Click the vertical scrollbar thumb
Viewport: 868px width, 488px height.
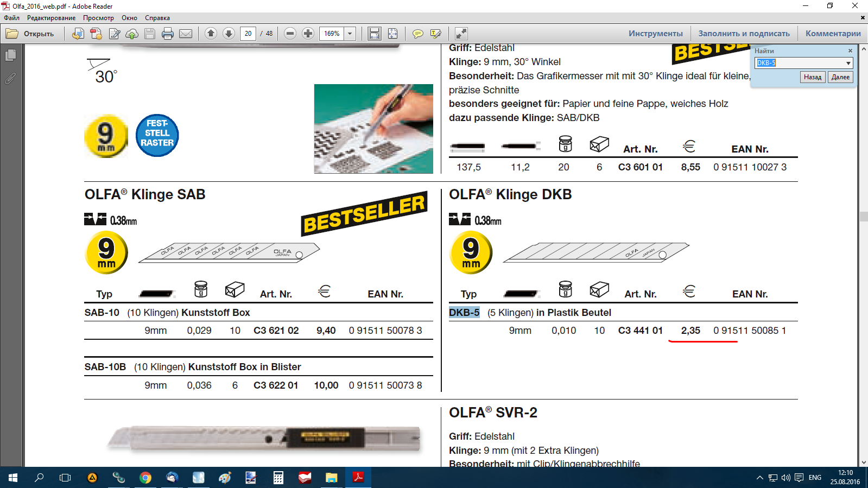pyautogui.click(x=864, y=216)
